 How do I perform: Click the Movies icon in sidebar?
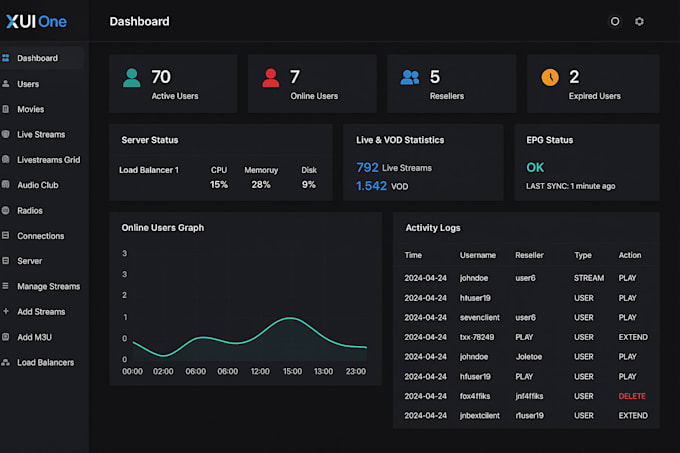pos(6,109)
